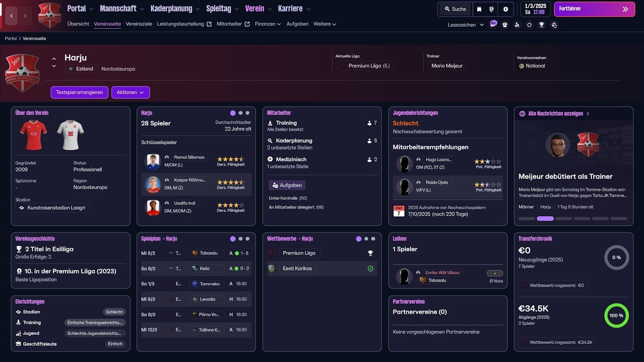644x362 pixels.
Task: Click the rightmost bookmarks bar shortcut icon
Action: (x=554, y=25)
